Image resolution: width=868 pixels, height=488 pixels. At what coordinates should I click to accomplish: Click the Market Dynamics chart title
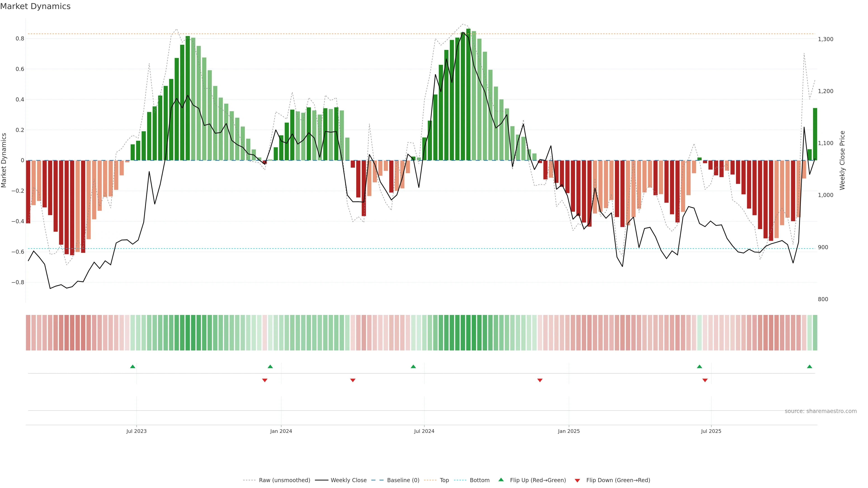[35, 6]
